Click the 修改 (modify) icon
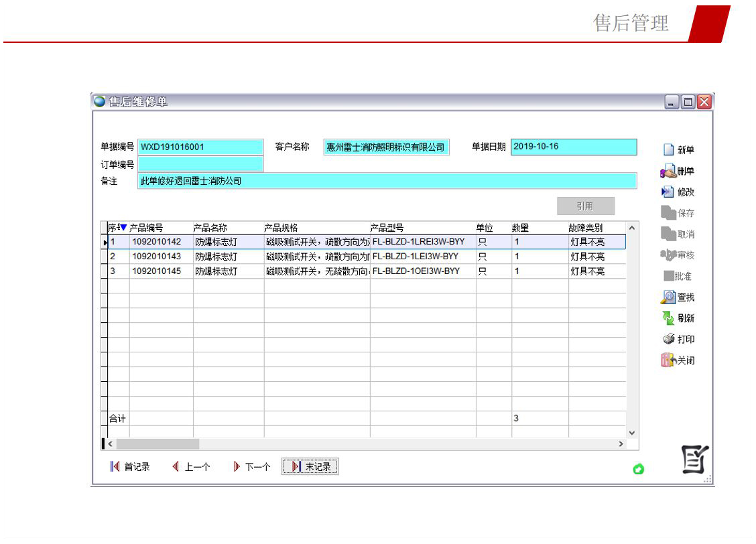Screen dimensions: 756x544 668,192
